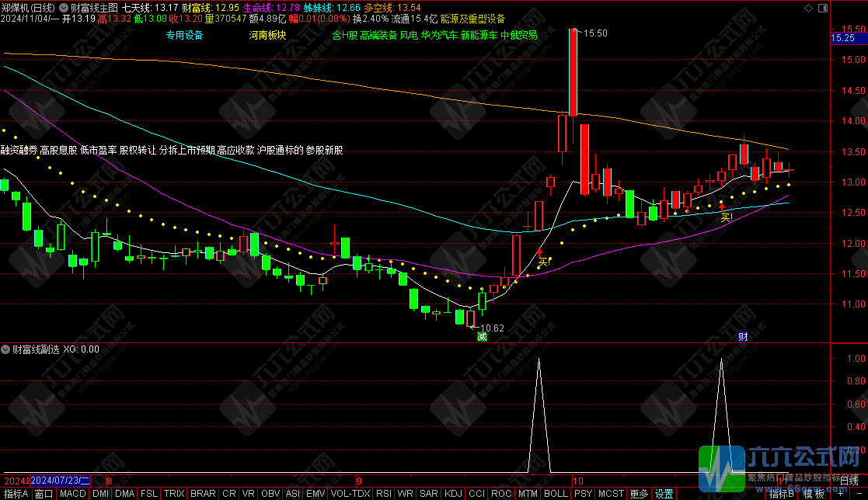Click the 设置 settings button
This screenshot has height=500, width=868.
coord(664,494)
